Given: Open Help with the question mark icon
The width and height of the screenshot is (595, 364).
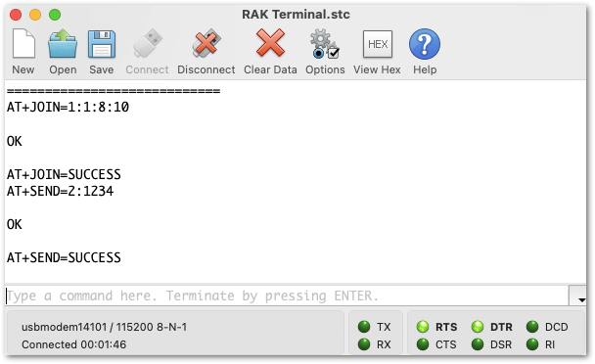Looking at the screenshot, I should click(x=425, y=44).
